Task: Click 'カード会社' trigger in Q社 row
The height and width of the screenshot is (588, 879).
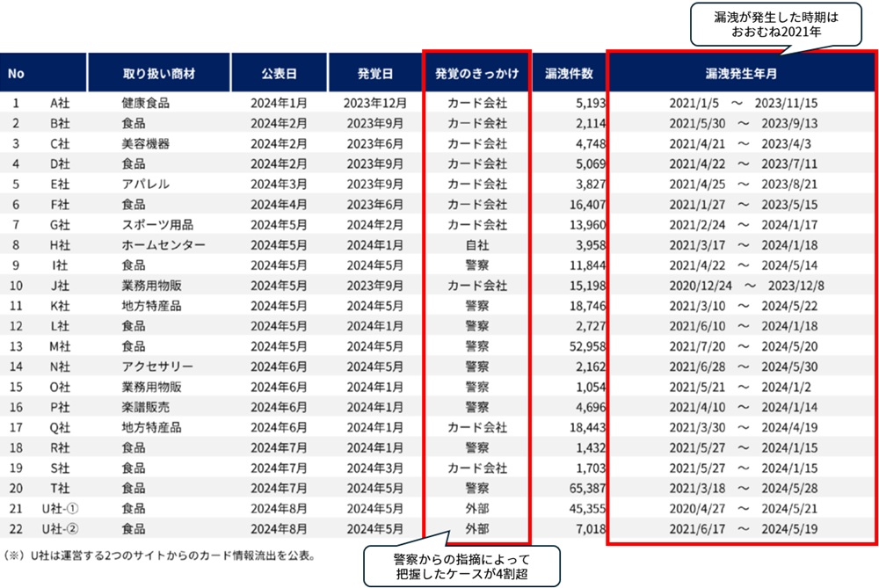Action: [x=477, y=427]
